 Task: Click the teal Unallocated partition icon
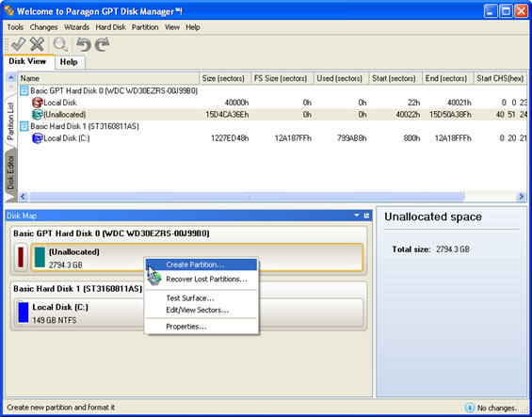tap(38, 114)
